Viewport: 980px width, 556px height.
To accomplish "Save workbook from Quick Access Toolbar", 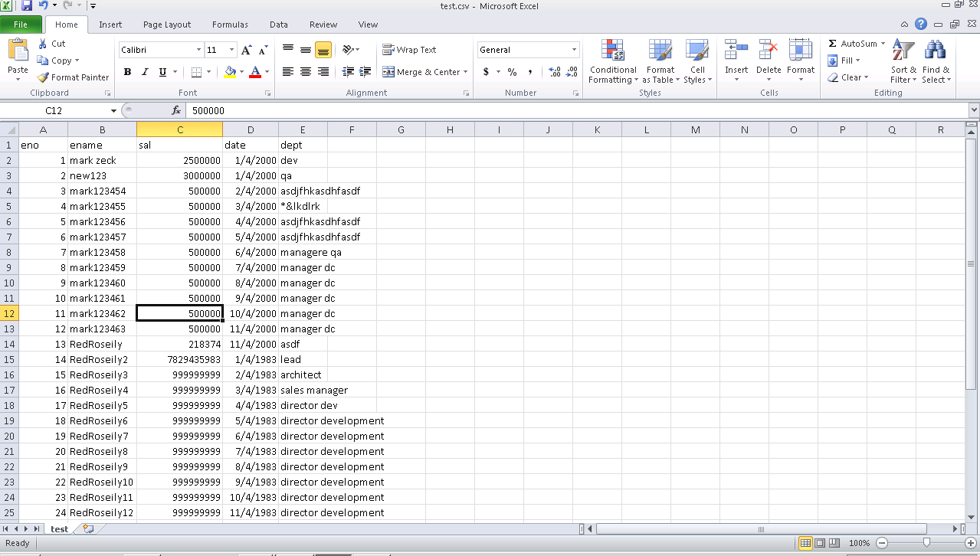I will click(27, 6).
